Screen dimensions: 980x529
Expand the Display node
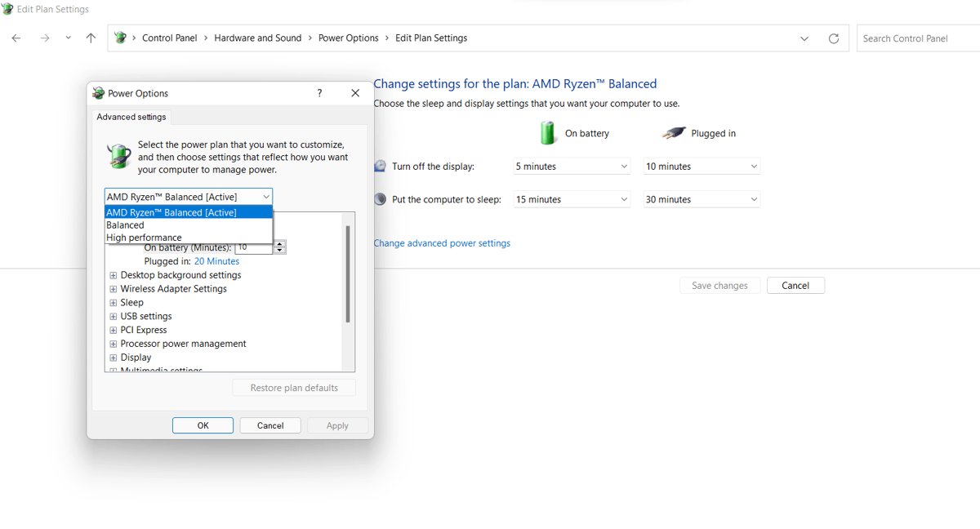click(x=114, y=358)
